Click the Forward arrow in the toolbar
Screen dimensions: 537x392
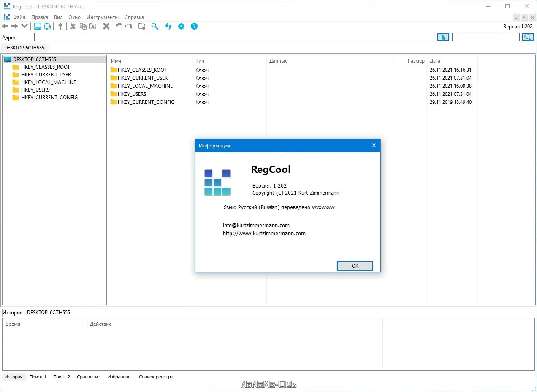pos(15,26)
